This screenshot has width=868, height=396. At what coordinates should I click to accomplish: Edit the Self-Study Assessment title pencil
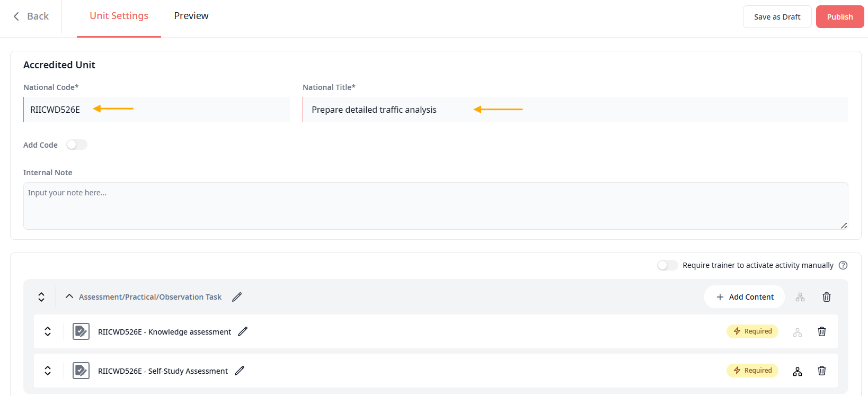tap(240, 371)
